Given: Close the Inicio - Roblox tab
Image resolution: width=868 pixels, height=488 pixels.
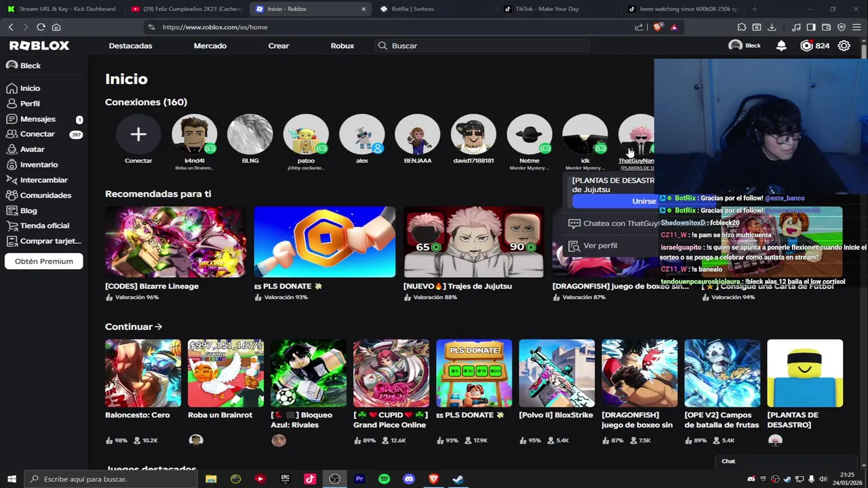Looking at the screenshot, I should (363, 9).
